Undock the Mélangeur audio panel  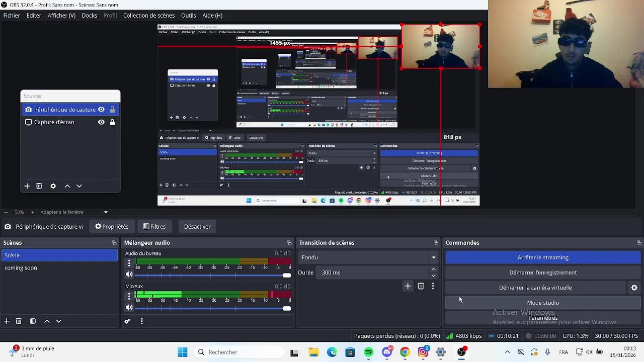(x=289, y=243)
